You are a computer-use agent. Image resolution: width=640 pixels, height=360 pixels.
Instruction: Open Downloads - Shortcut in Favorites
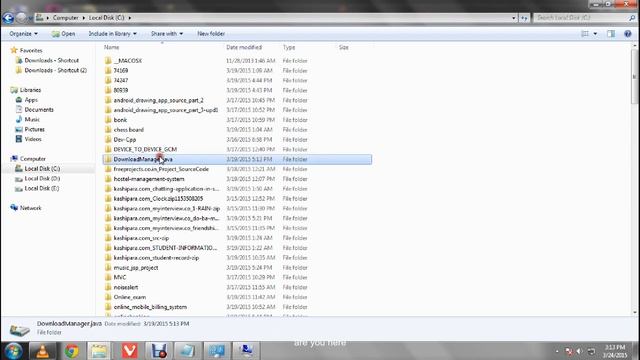pos(51,60)
